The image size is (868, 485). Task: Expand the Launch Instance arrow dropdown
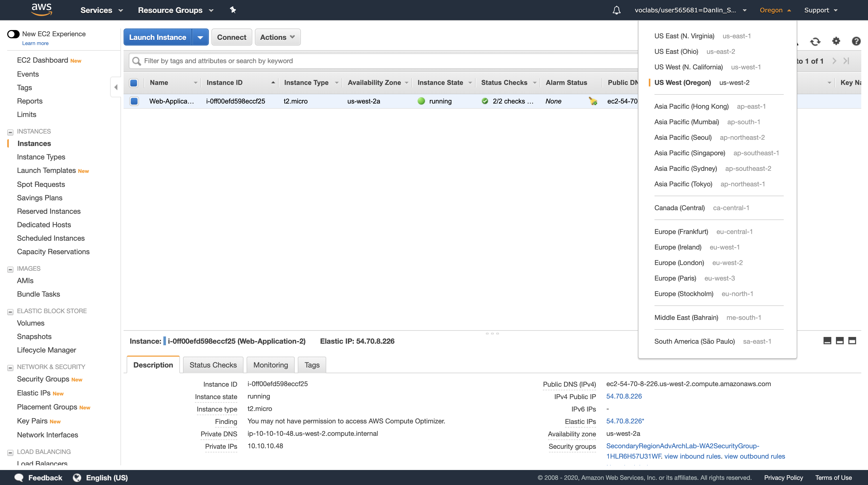[x=200, y=37]
